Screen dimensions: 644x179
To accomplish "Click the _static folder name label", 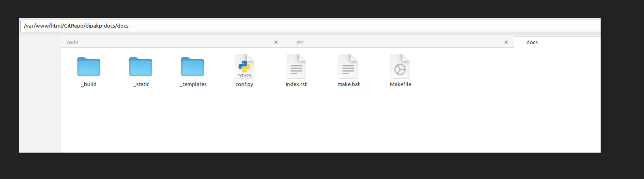I will [141, 84].
